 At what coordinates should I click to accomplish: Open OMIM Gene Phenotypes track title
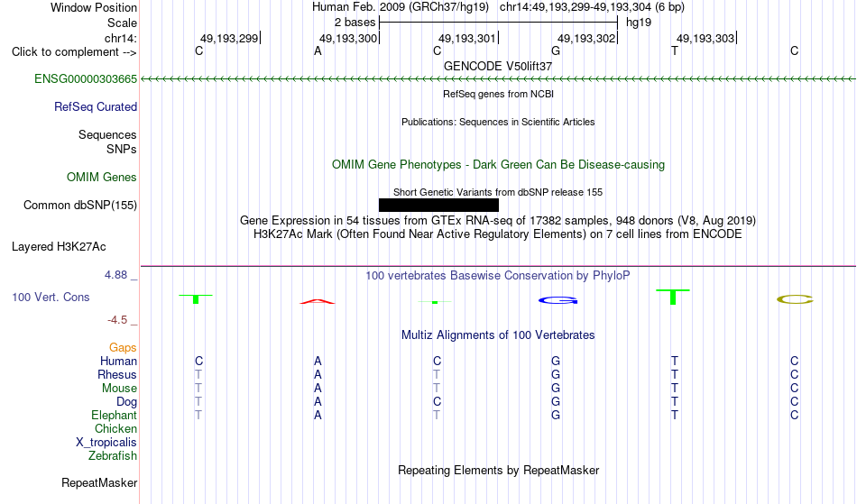498,164
